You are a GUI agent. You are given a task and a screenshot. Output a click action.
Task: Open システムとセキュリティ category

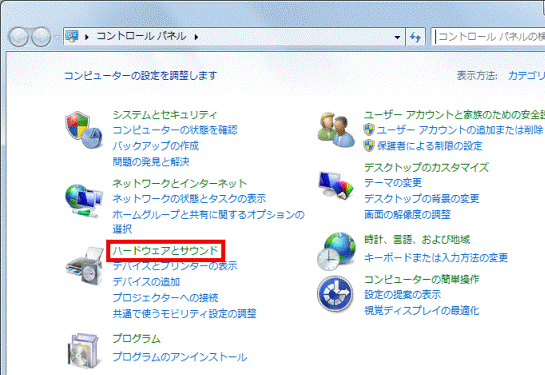(165, 114)
